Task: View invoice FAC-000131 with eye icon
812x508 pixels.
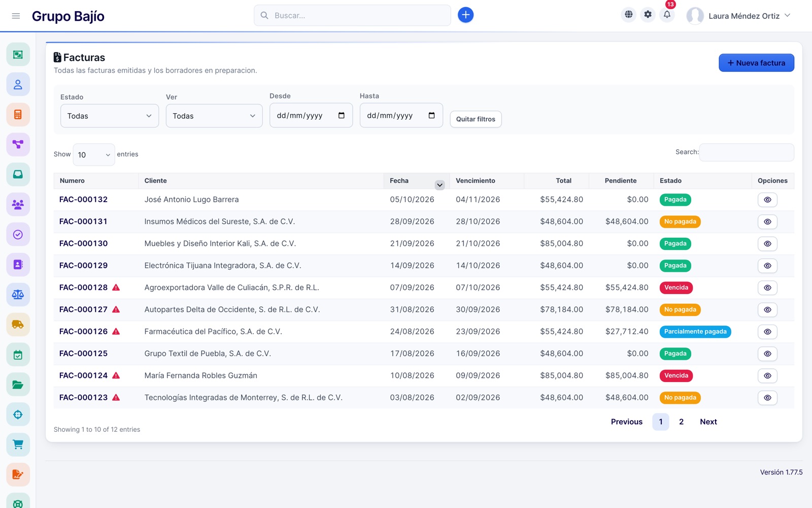Action: coord(767,221)
